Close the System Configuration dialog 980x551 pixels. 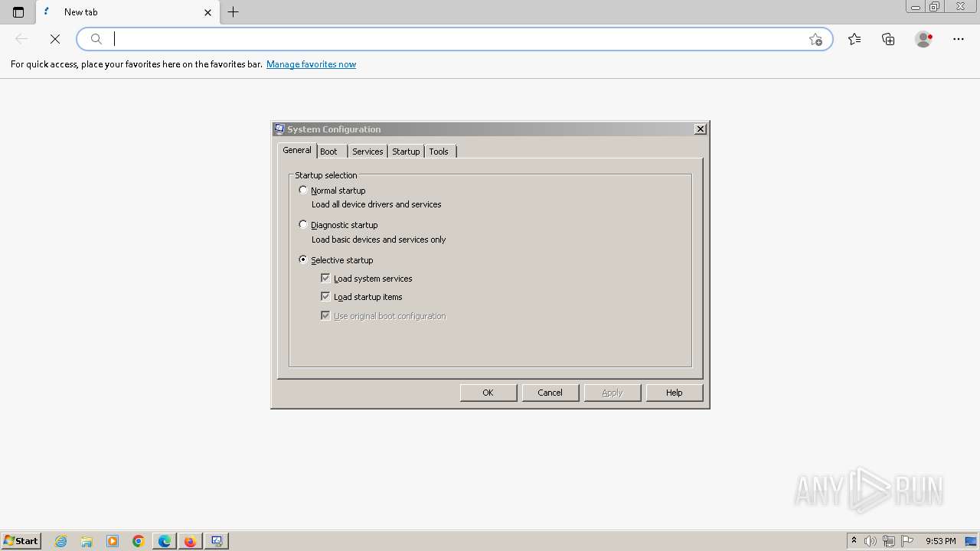tap(700, 129)
